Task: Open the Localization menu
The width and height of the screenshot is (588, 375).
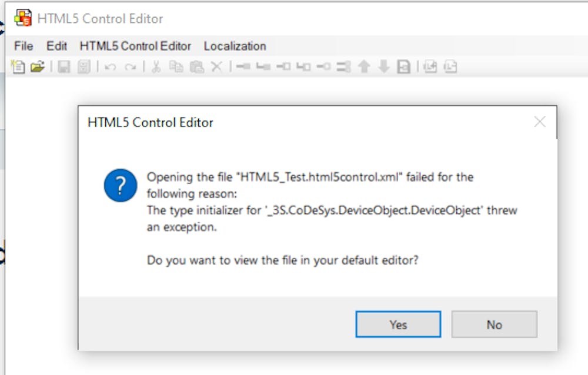Action: (x=235, y=46)
